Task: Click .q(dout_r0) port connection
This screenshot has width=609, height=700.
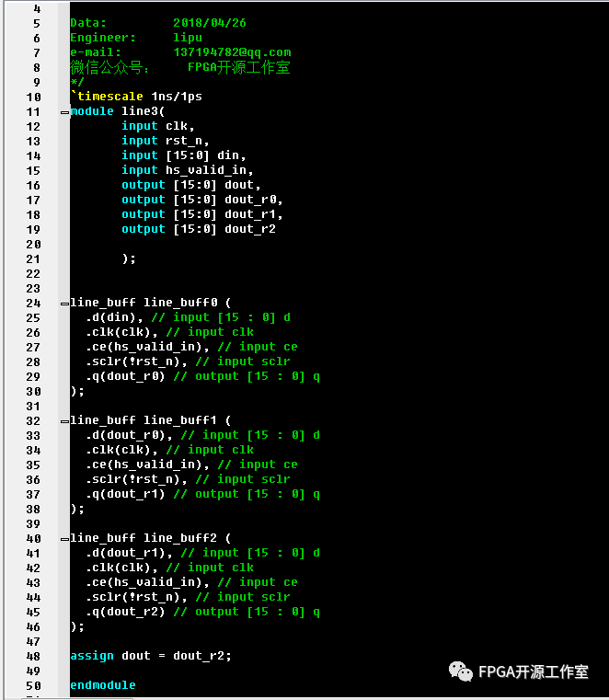Action: [x=125, y=376]
